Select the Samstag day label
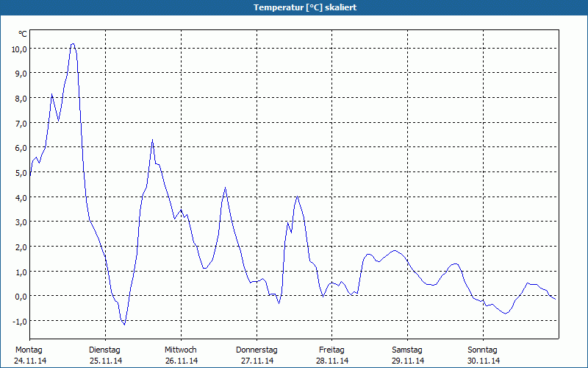588x368 pixels. coord(407,350)
